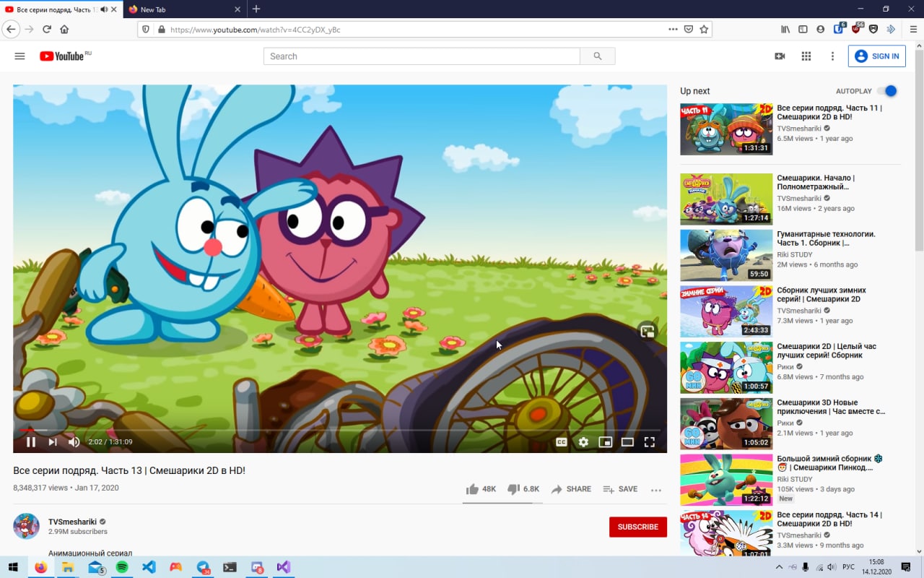Open Firefox application hamburger menu

(913, 30)
